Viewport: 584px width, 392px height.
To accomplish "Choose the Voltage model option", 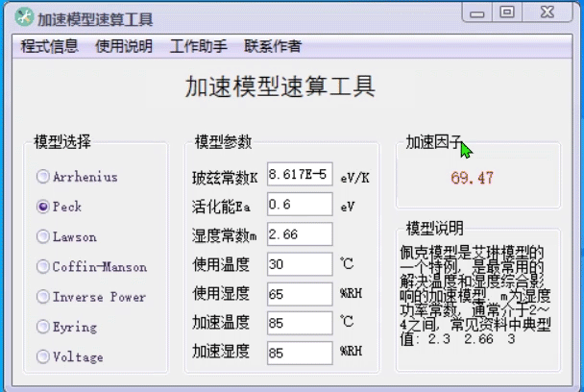I will [43, 356].
